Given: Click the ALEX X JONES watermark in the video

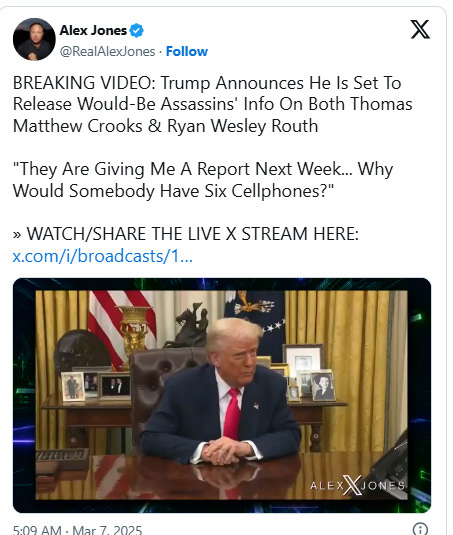Looking at the screenshot, I should coord(357,485).
